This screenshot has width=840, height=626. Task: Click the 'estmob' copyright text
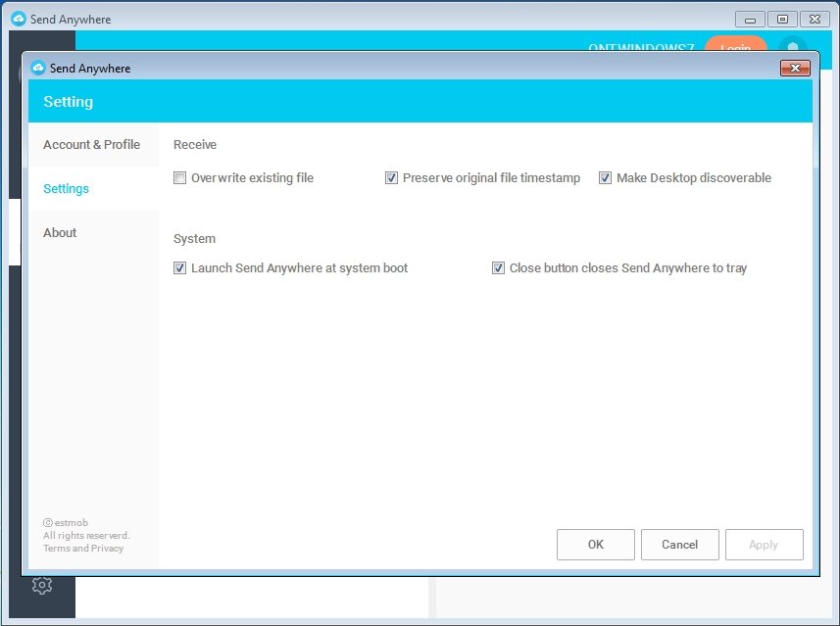[x=66, y=523]
